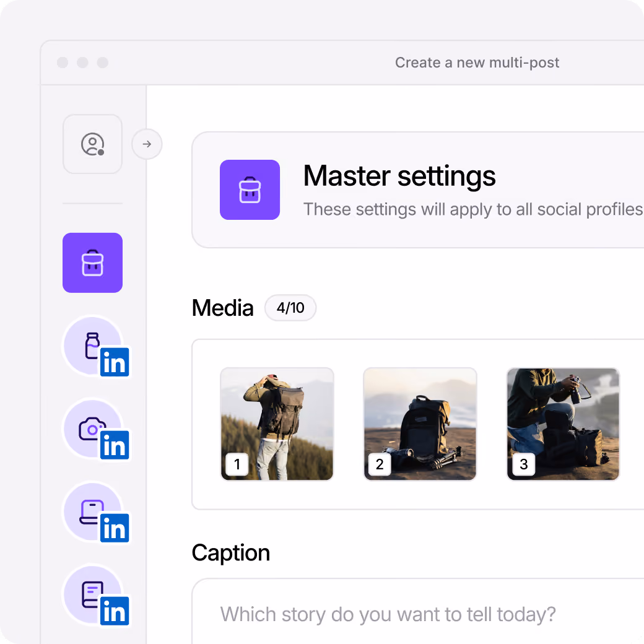The image size is (644, 644).
Task: Open the user account profile icon
Action: [x=92, y=144]
